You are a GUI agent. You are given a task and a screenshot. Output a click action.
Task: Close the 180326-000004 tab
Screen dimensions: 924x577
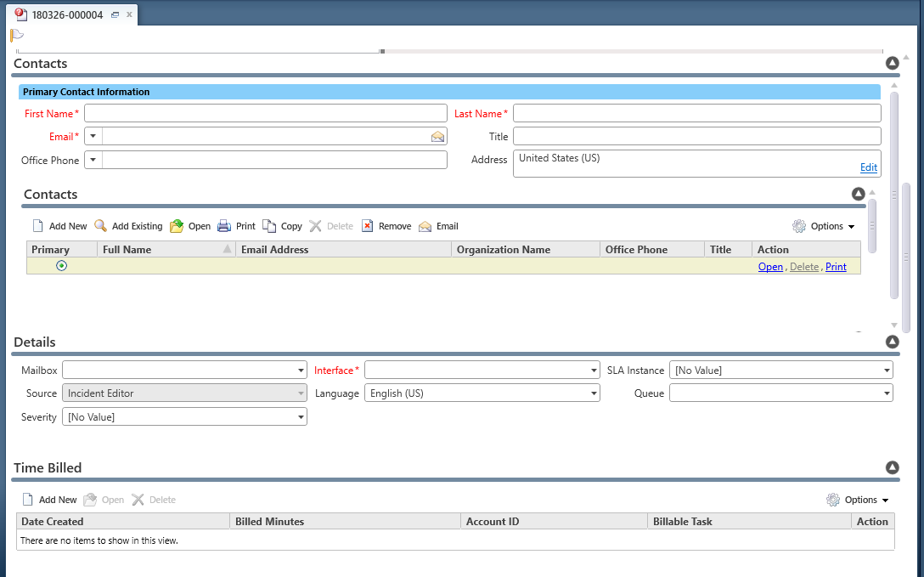[129, 14]
